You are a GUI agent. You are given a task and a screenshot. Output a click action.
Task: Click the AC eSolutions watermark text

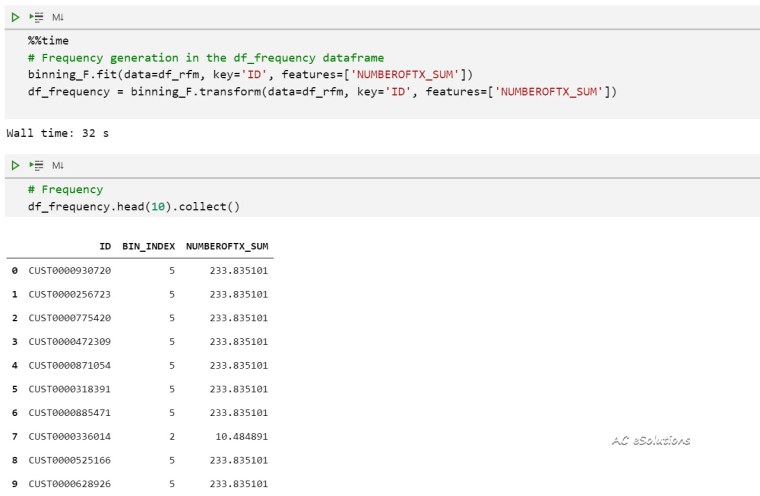tap(651, 441)
